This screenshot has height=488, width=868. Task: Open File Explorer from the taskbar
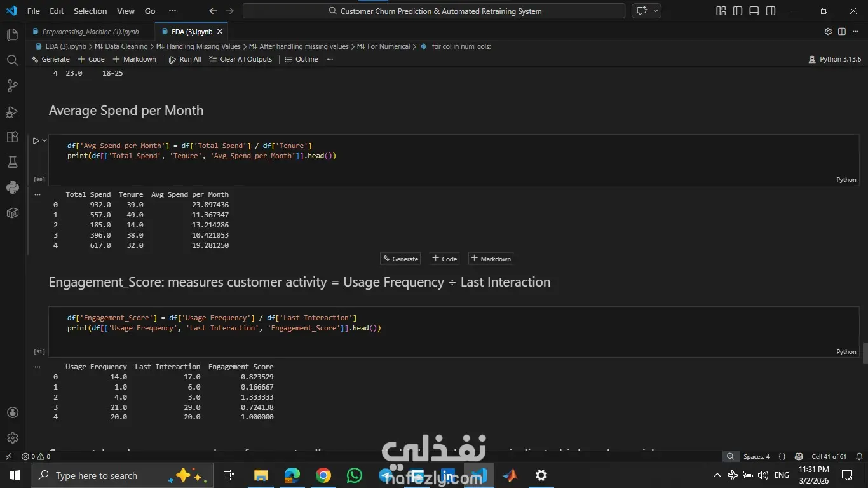click(261, 475)
